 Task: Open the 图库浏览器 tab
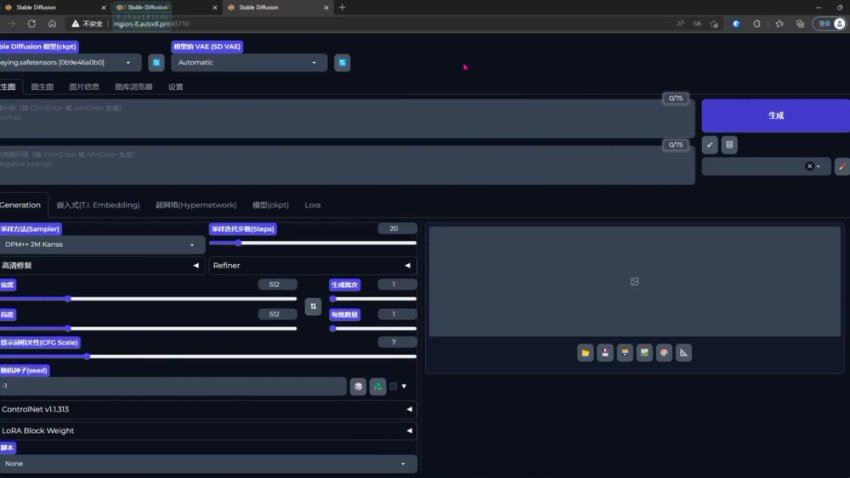(x=133, y=87)
